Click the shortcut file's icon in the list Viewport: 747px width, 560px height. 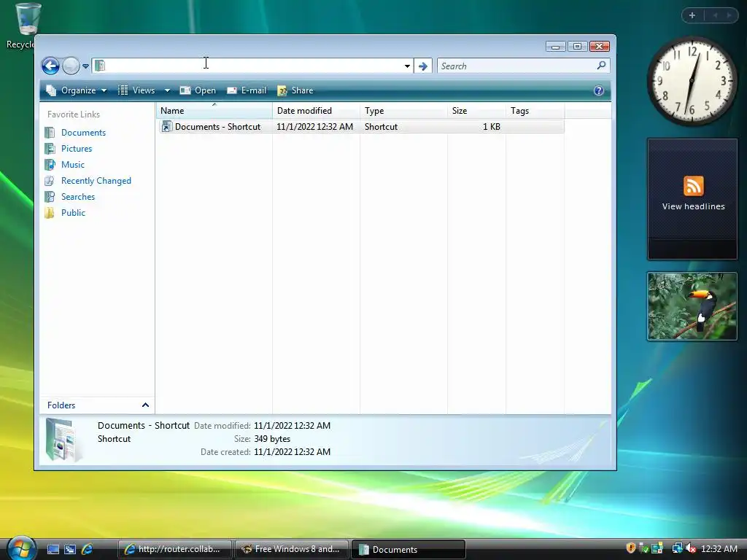click(x=166, y=127)
